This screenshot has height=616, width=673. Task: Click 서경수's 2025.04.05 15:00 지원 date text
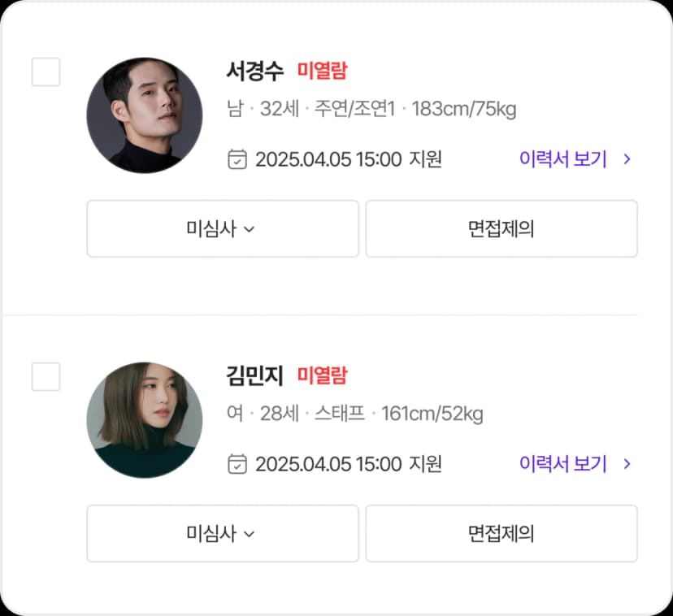[x=348, y=159]
